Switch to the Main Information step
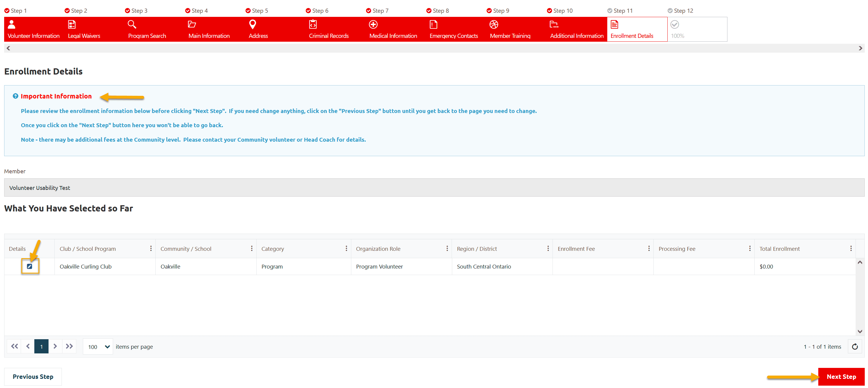 [x=215, y=29]
